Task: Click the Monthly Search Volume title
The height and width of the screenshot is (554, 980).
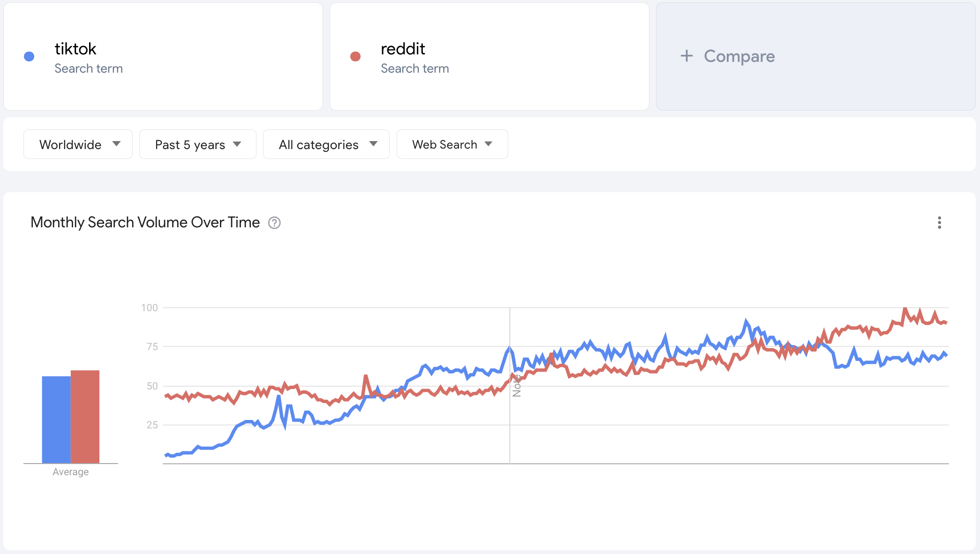Action: [145, 222]
